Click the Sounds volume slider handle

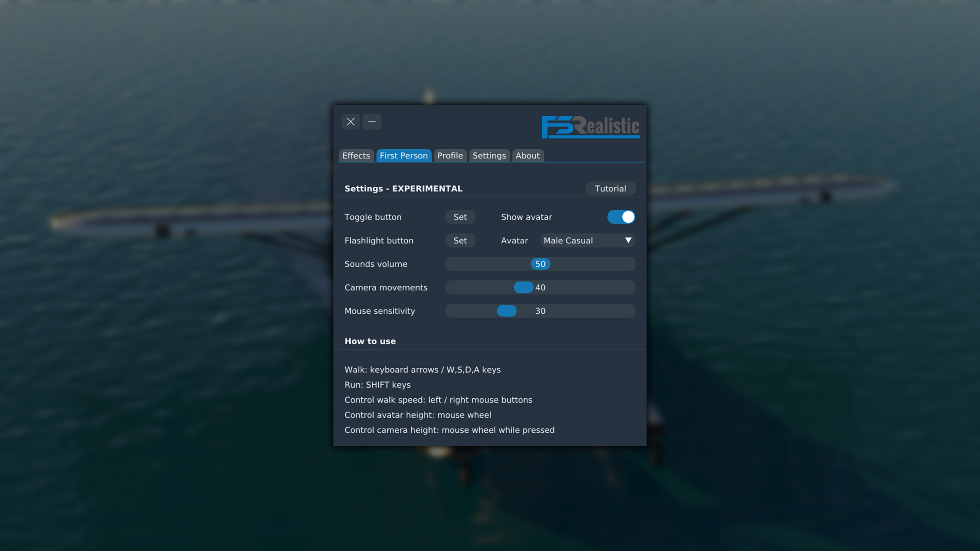click(540, 264)
